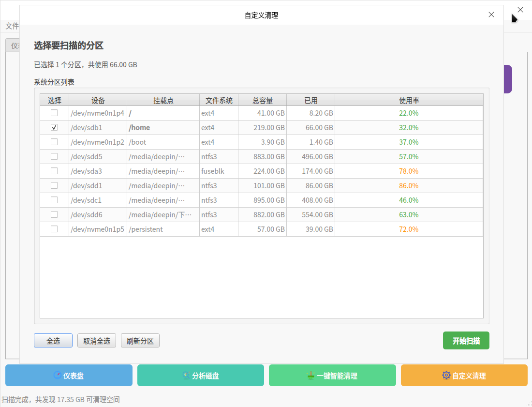This screenshot has height=407, width=532.
Task: Select the /dev/nvme0n1p5 /persistent checkbox
Action: [x=54, y=229]
